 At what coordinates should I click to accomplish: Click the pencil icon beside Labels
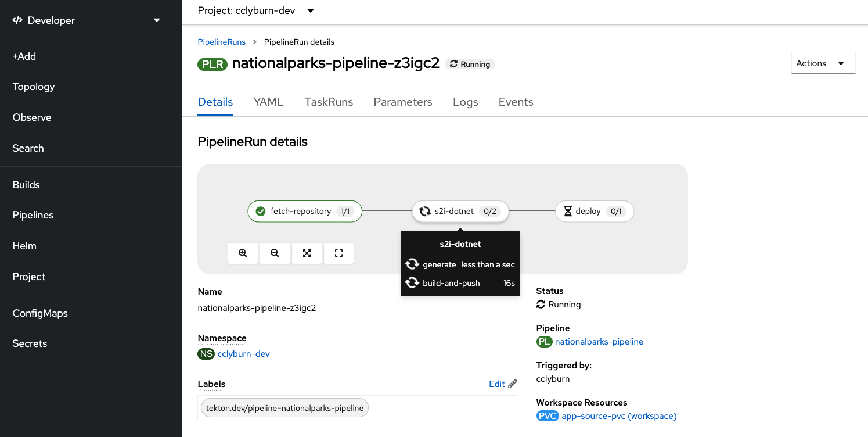click(513, 384)
